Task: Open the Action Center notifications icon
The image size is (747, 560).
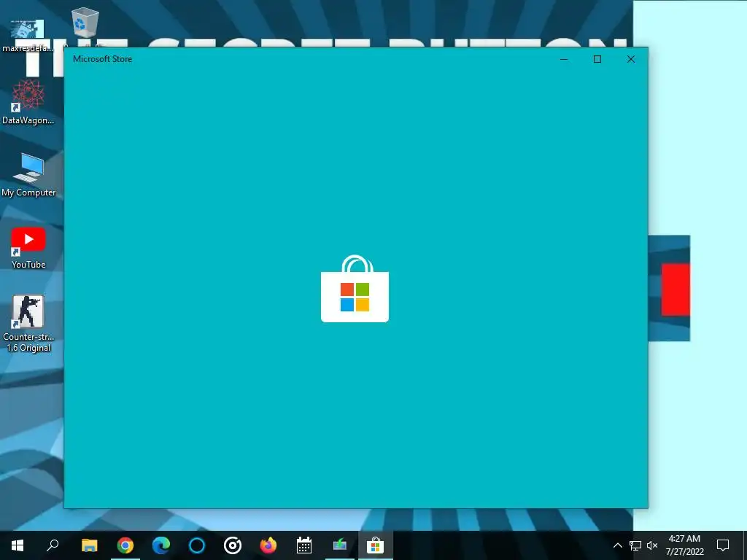Action: [x=723, y=545]
